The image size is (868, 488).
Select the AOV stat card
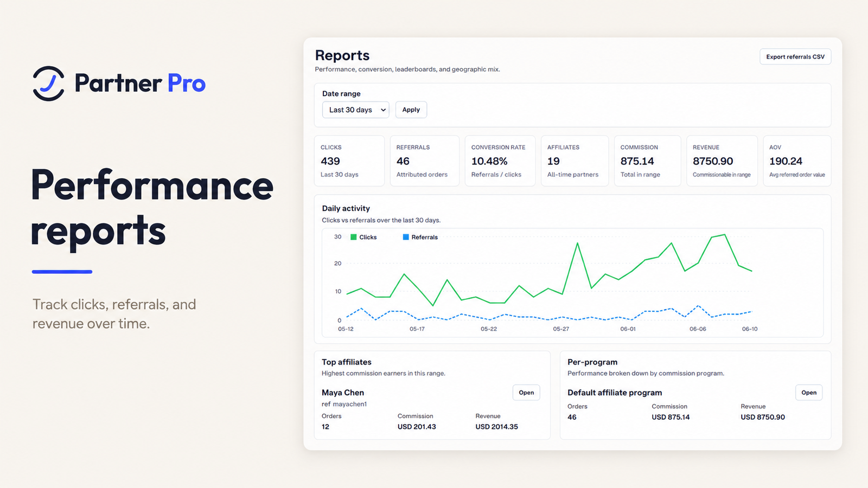coord(797,161)
